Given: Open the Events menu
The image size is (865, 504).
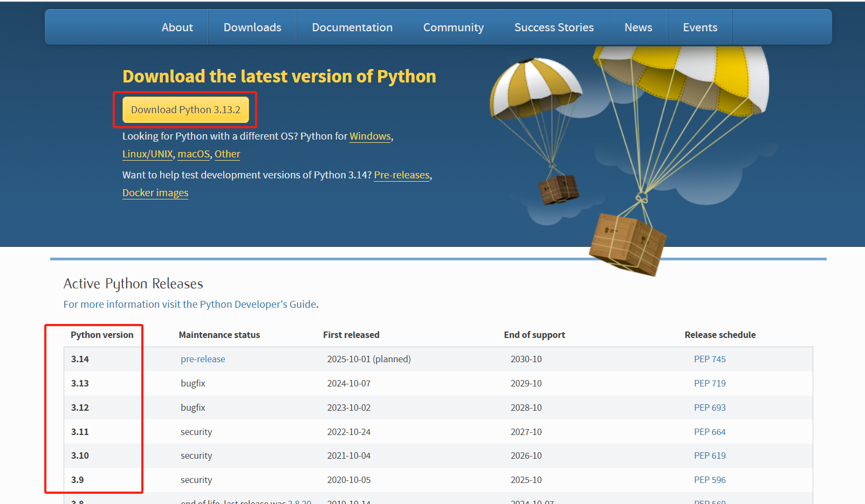Looking at the screenshot, I should click(700, 27).
